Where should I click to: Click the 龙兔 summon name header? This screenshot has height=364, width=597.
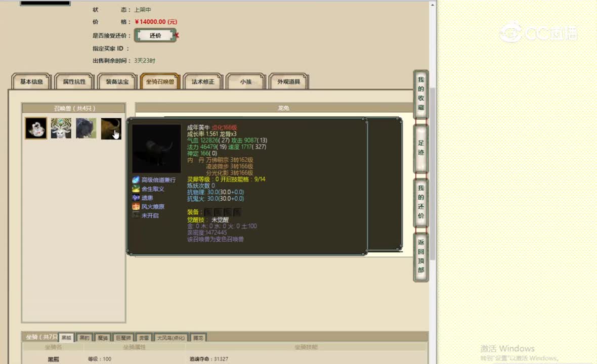[x=283, y=108]
